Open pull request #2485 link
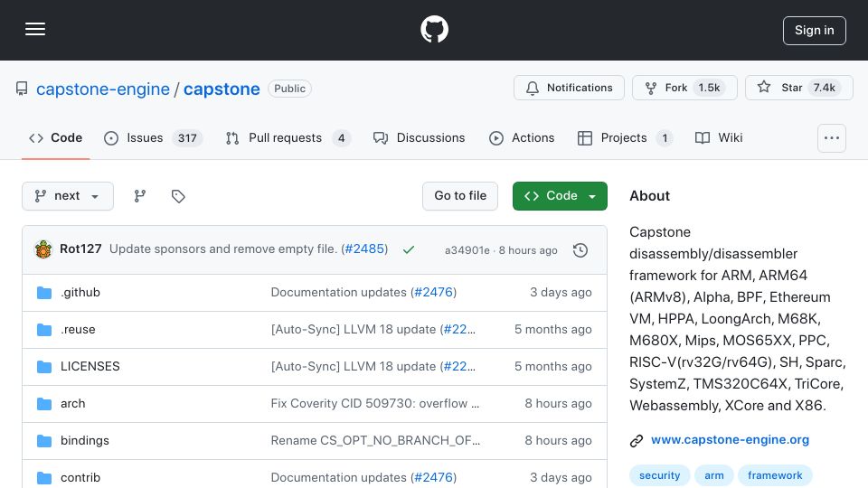The height and width of the screenshot is (488, 868). [x=364, y=249]
